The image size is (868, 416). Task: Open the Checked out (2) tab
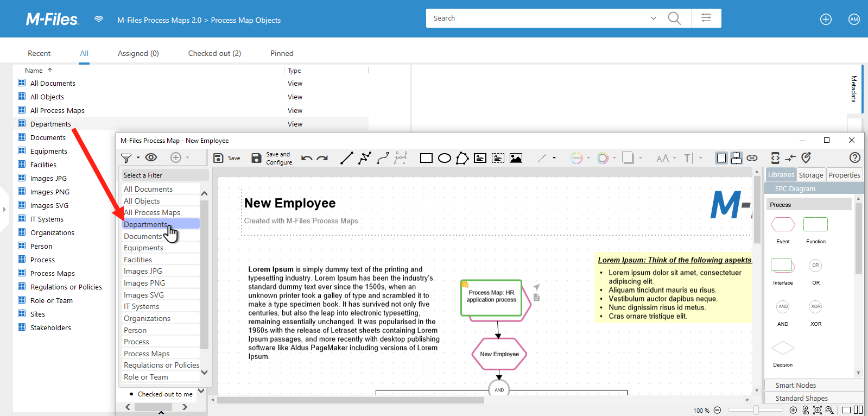[214, 53]
